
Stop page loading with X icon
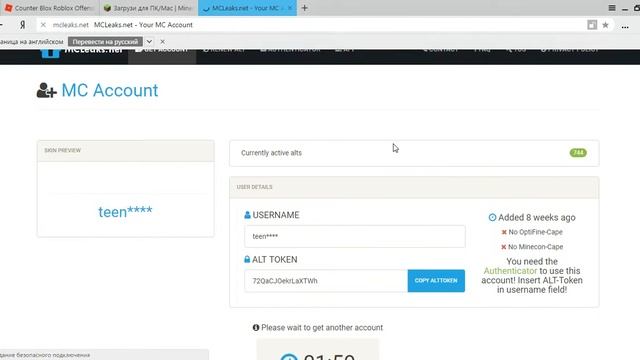pyautogui.click(x=43, y=25)
